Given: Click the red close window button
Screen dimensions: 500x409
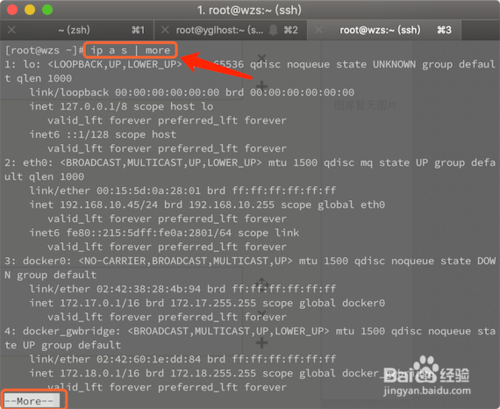Looking at the screenshot, I should [12, 10].
